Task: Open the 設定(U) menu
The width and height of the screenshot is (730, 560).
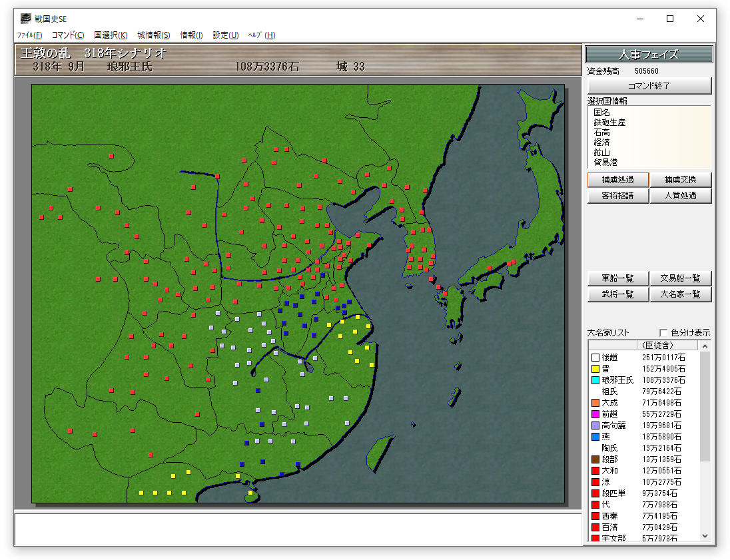Action: point(225,35)
